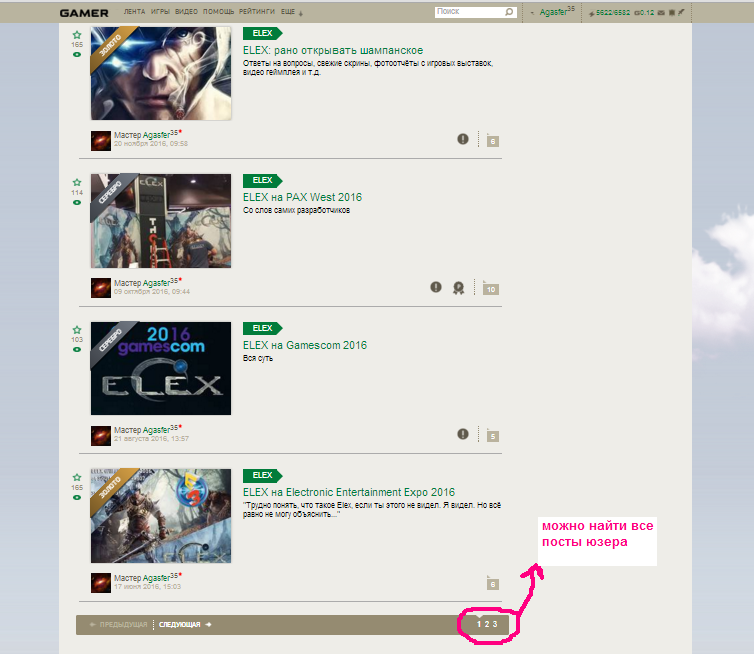Image resolution: width=754 pixels, height=654 pixels.
Task: Star the ELEX на Electronic Entertainment Expo post
Action: click(77, 477)
